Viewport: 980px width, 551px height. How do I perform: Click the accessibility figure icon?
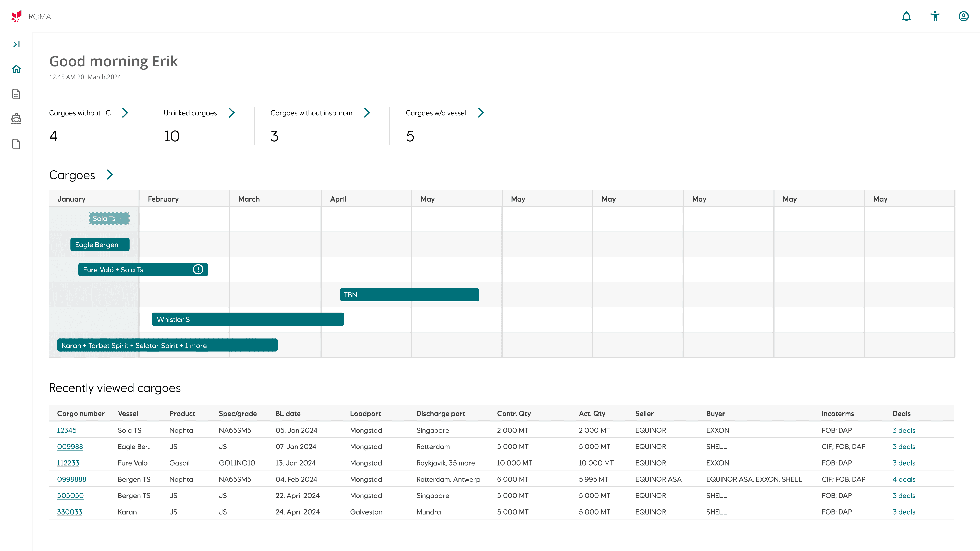pos(935,16)
